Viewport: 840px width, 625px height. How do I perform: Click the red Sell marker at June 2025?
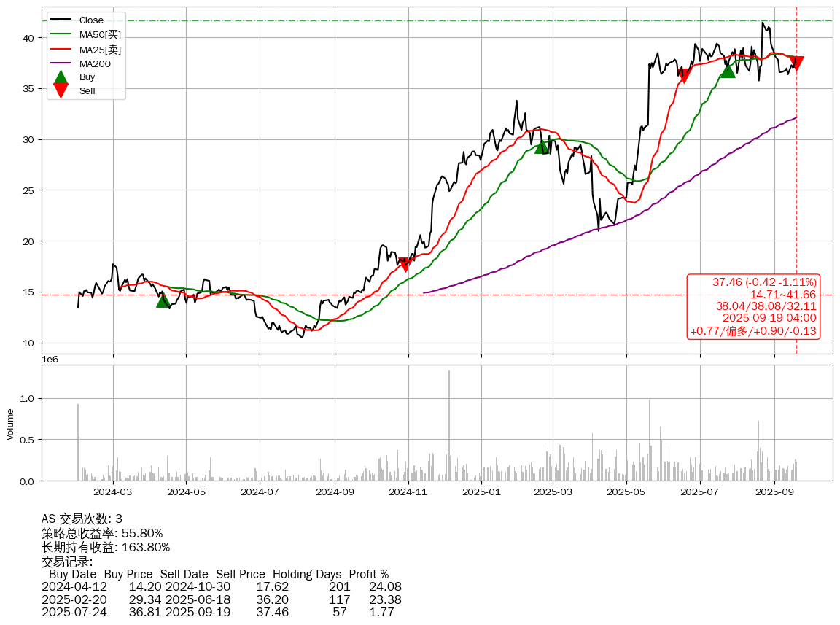pos(684,75)
